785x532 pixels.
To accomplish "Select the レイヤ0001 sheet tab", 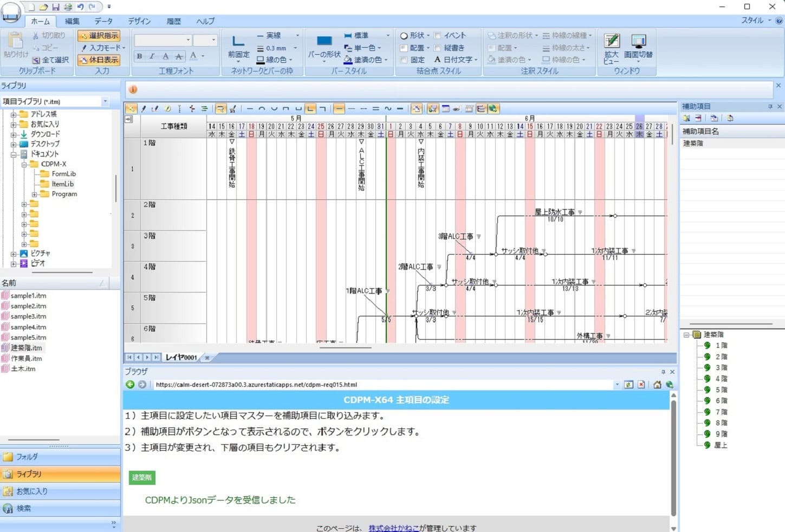I will [181, 358].
